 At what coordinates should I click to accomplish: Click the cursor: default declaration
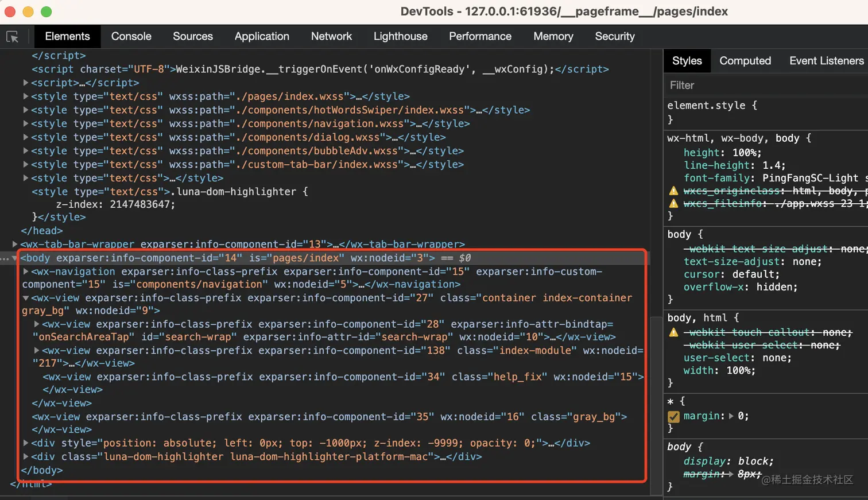pos(731,274)
